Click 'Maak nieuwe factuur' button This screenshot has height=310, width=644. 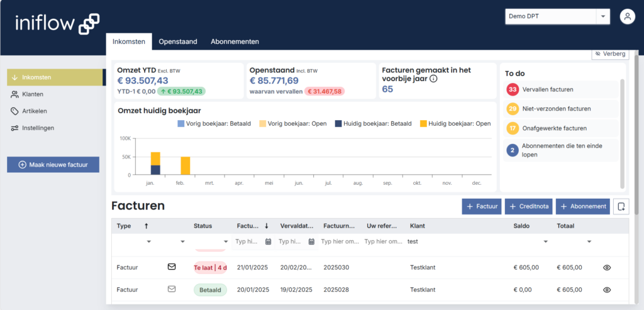coord(53,165)
